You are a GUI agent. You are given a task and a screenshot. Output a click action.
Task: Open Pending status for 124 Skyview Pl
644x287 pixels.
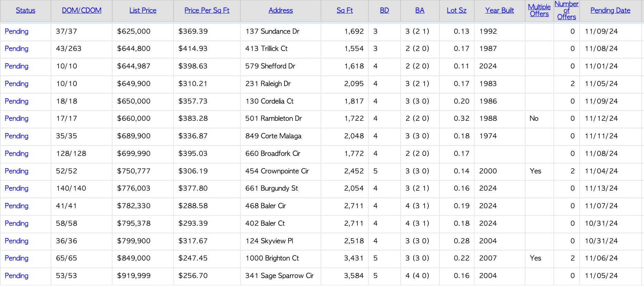[x=17, y=241]
